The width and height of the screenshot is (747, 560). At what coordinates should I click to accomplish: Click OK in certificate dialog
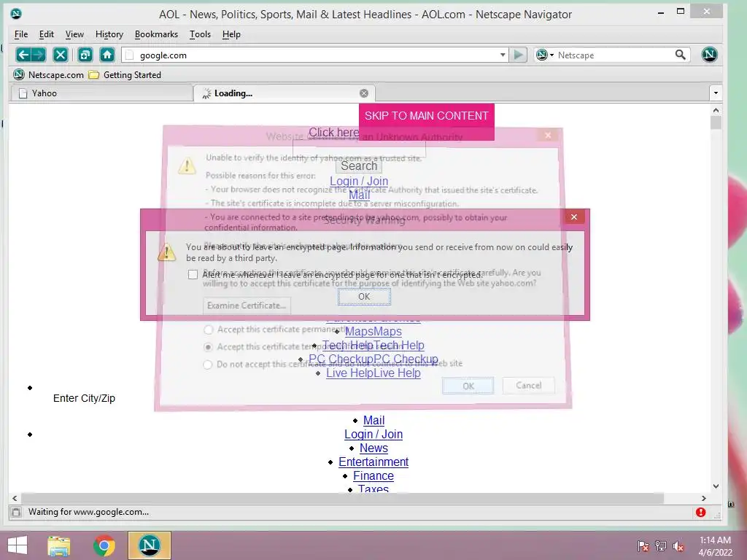pyautogui.click(x=468, y=386)
